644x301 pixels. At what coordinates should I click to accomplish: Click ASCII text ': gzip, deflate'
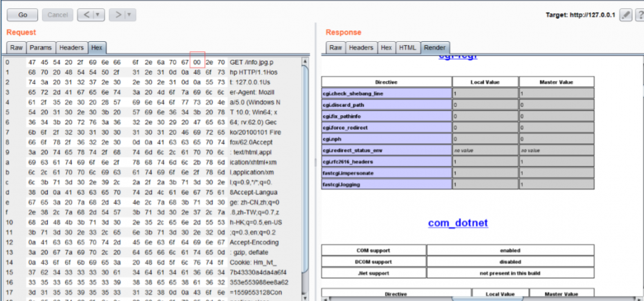pos(249,253)
